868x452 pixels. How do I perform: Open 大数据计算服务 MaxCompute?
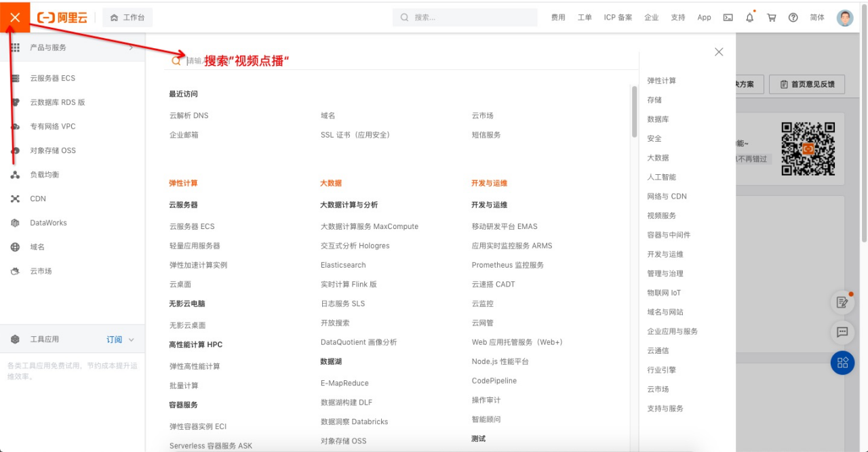[370, 226]
